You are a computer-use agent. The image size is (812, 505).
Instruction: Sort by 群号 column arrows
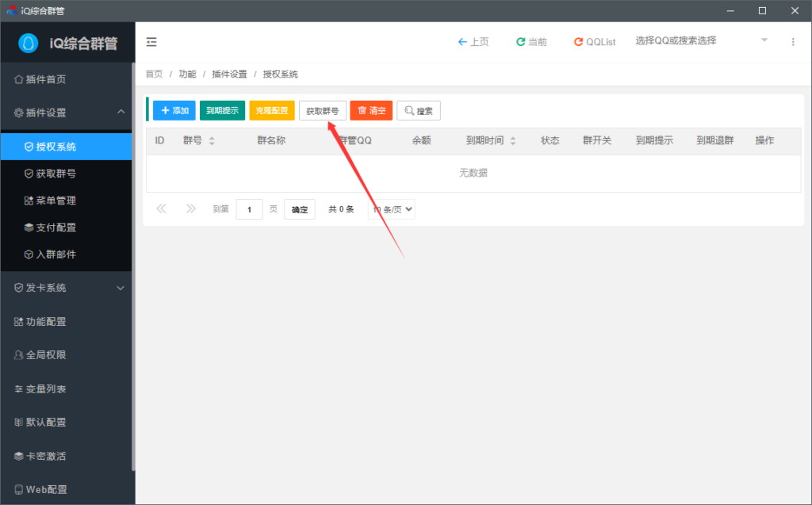tap(211, 141)
